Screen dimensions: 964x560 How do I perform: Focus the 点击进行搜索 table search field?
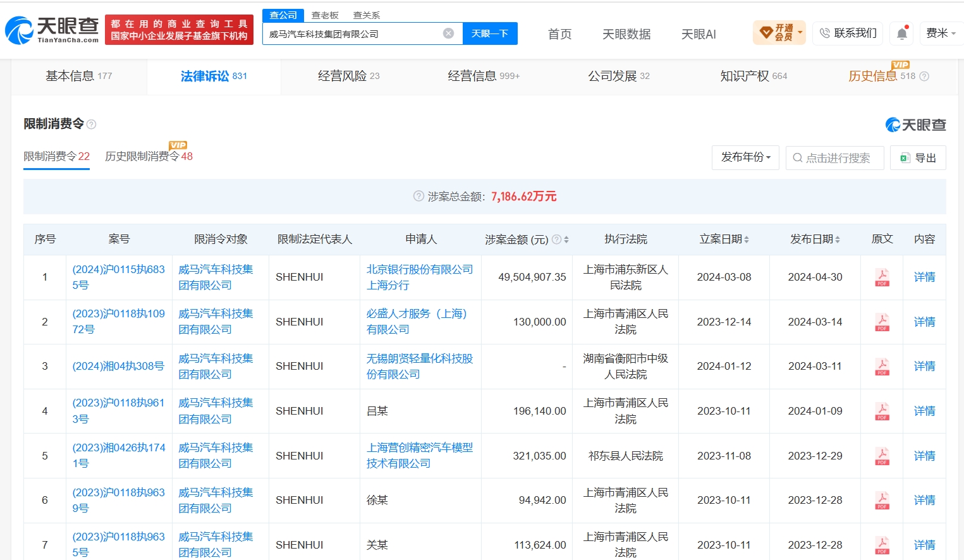tap(834, 157)
